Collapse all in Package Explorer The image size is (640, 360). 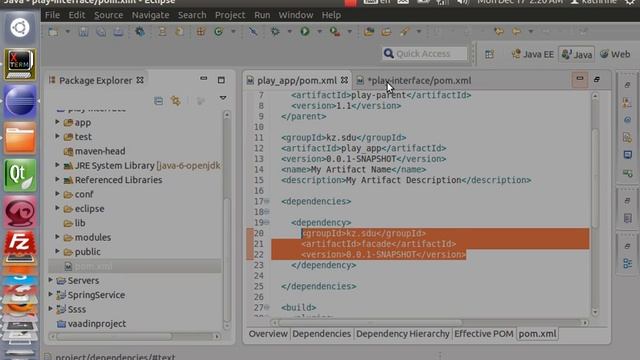[x=158, y=101]
